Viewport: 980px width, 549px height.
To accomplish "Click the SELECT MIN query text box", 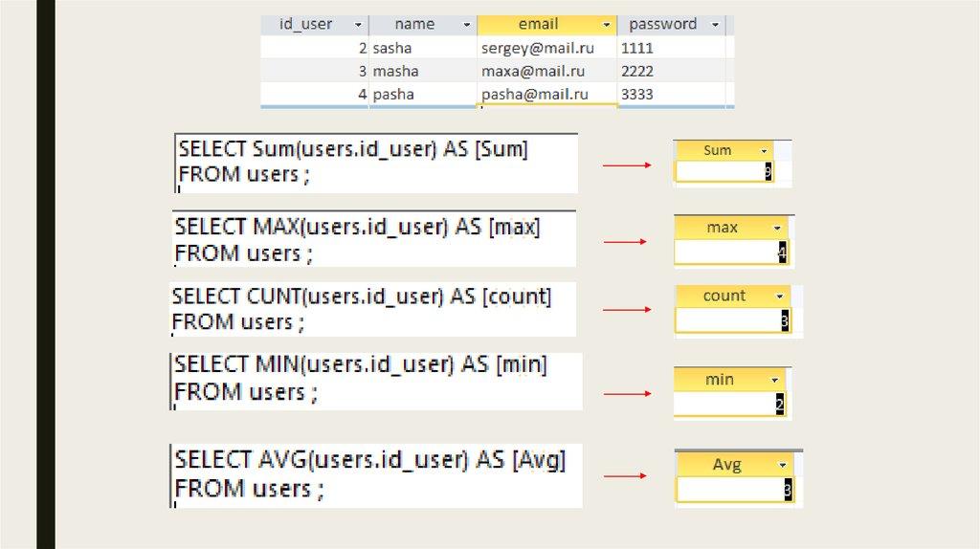I will (x=375, y=379).
